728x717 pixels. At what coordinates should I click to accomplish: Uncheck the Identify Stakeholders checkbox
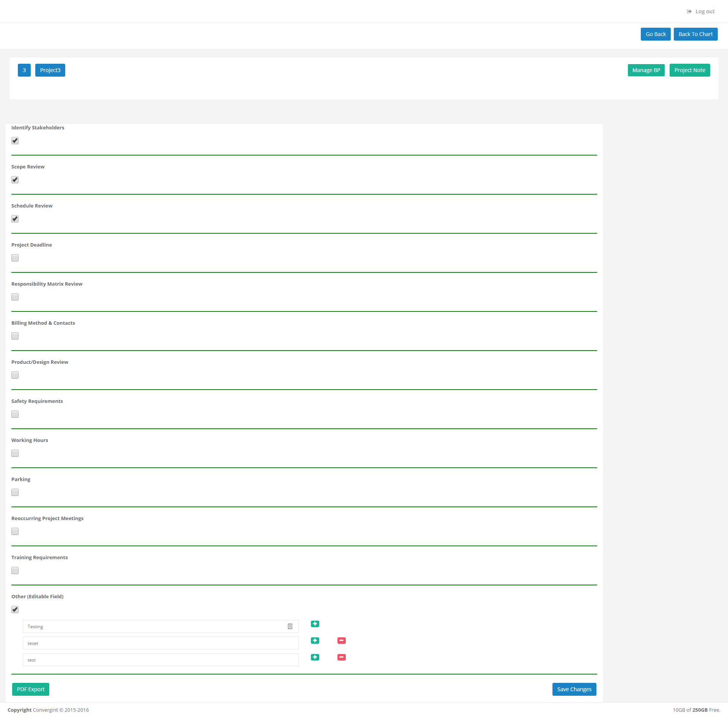point(15,140)
